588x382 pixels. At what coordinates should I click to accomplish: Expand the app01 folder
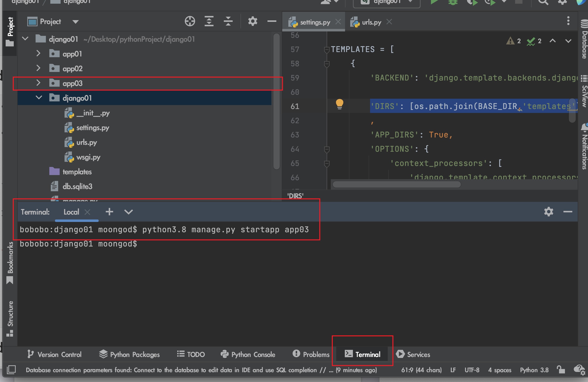click(x=38, y=53)
